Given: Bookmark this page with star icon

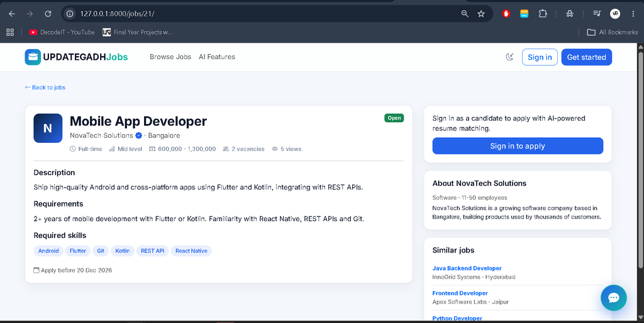Looking at the screenshot, I should tap(481, 14).
